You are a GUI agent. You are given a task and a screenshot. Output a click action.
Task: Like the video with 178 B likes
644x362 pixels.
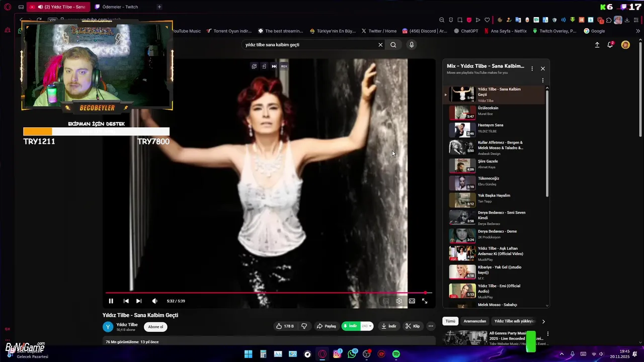285,326
